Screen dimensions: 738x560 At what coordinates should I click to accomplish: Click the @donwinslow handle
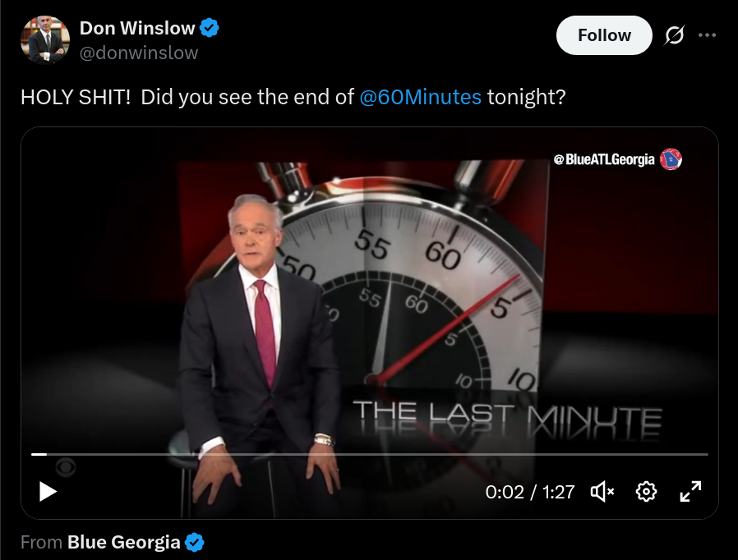click(139, 53)
